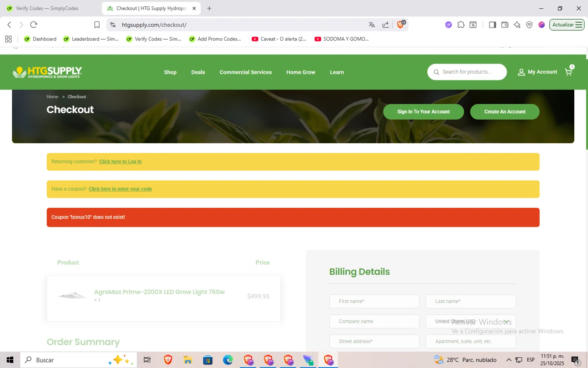The width and height of the screenshot is (588, 368).
Task: Open the Learn menu
Action: coord(337,72)
